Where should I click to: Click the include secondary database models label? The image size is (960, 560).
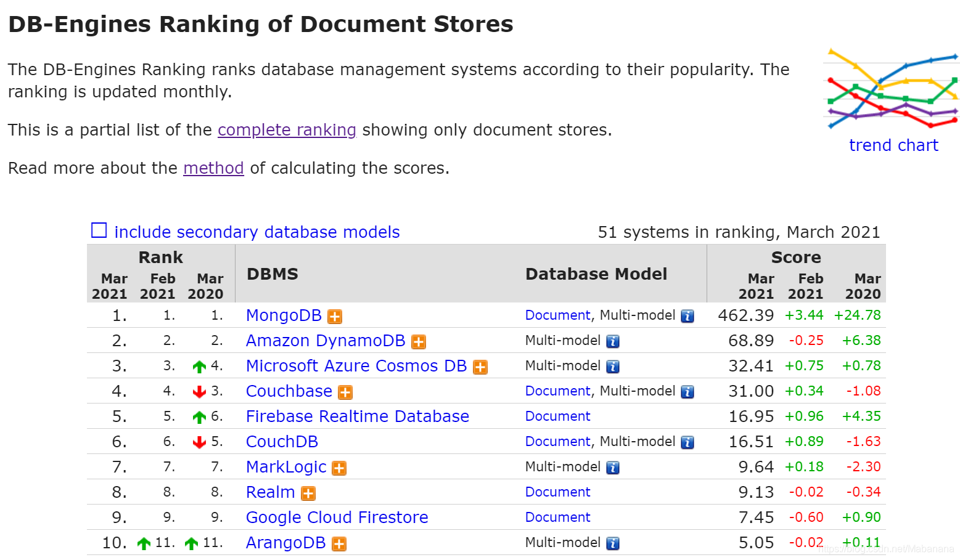(257, 232)
